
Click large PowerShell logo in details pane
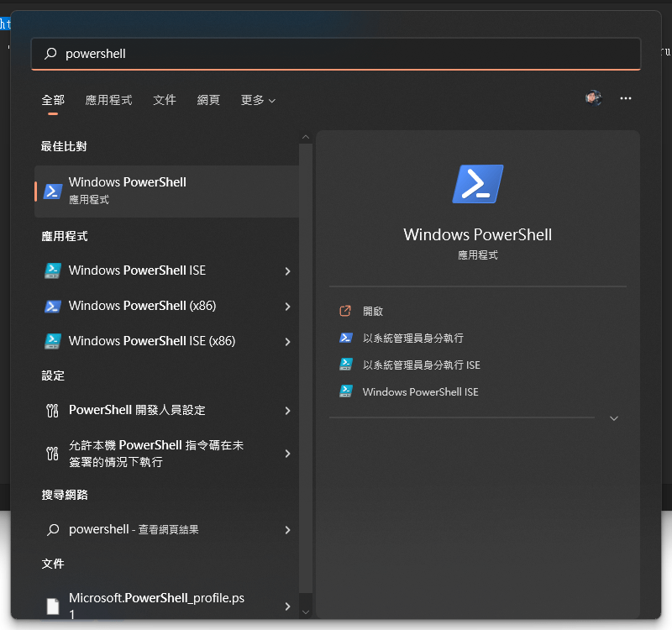pyautogui.click(x=478, y=184)
